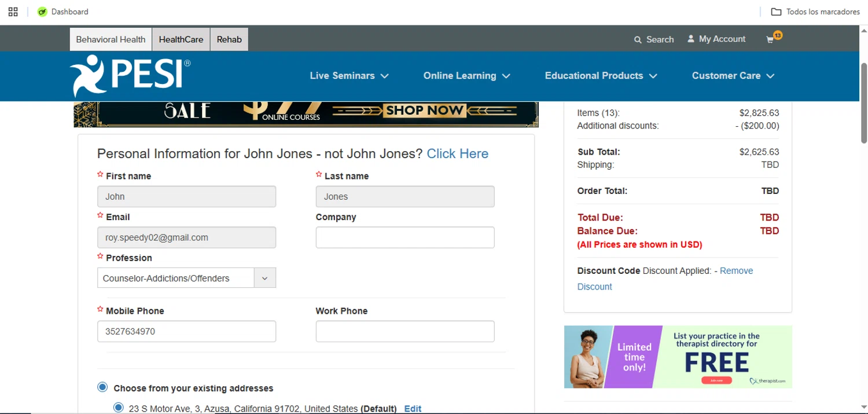Go to PESI home via logo
Screen dimensions: 868x414
pos(130,75)
